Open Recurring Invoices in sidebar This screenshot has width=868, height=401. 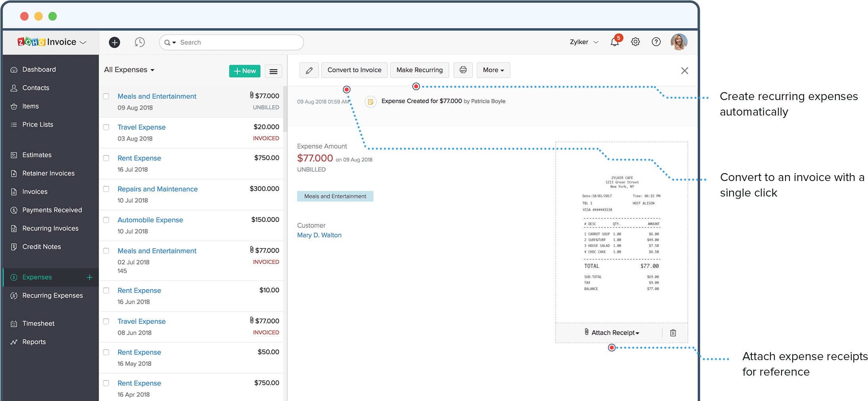[50, 228]
